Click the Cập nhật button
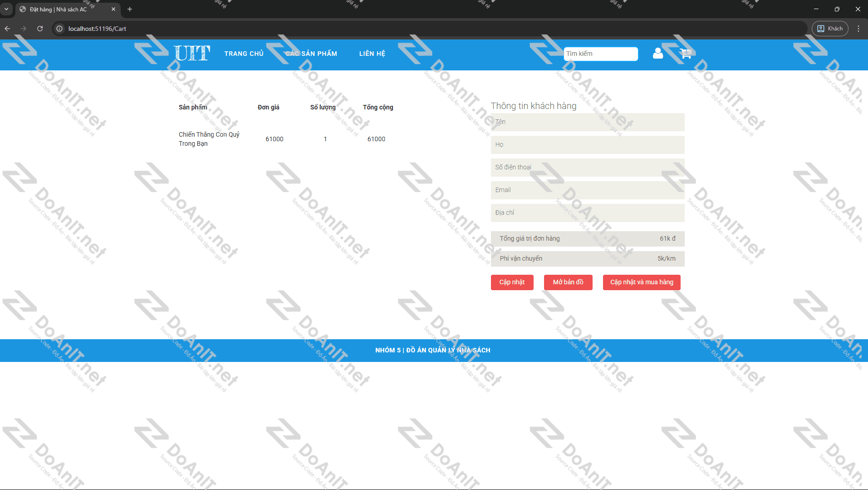The height and width of the screenshot is (490, 868). click(512, 282)
